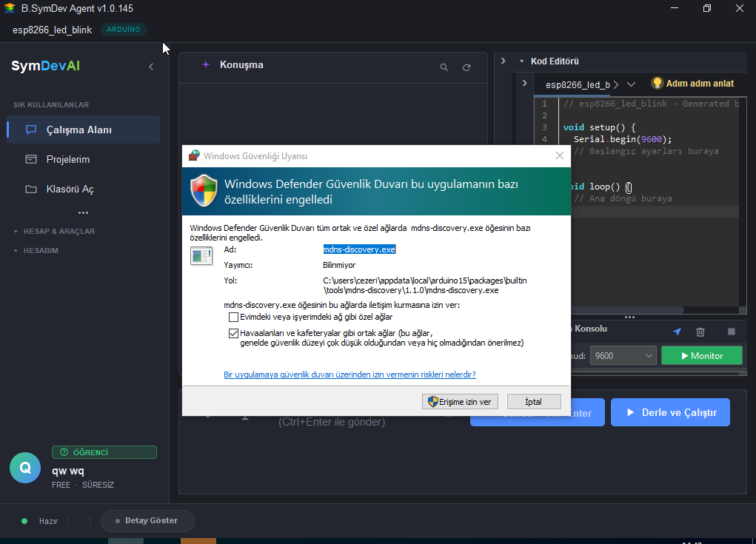Screen dimensions: 756x544
Task: Click the FREE · SÜRESİZ plan text
Action: [83, 485]
